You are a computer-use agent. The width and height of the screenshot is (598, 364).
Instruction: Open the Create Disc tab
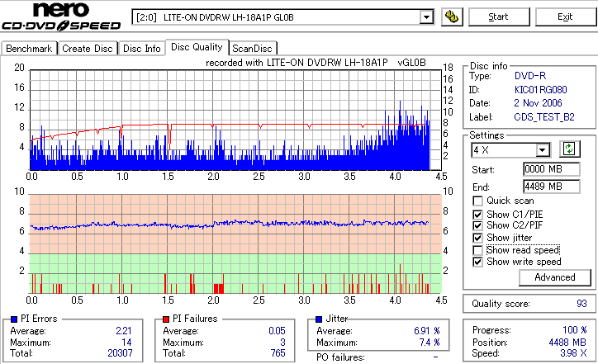point(88,49)
